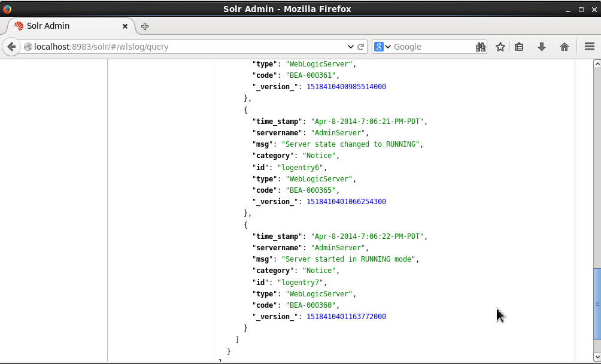
Task: Click message "Server state changed to RUNNING"
Action: [x=351, y=144]
